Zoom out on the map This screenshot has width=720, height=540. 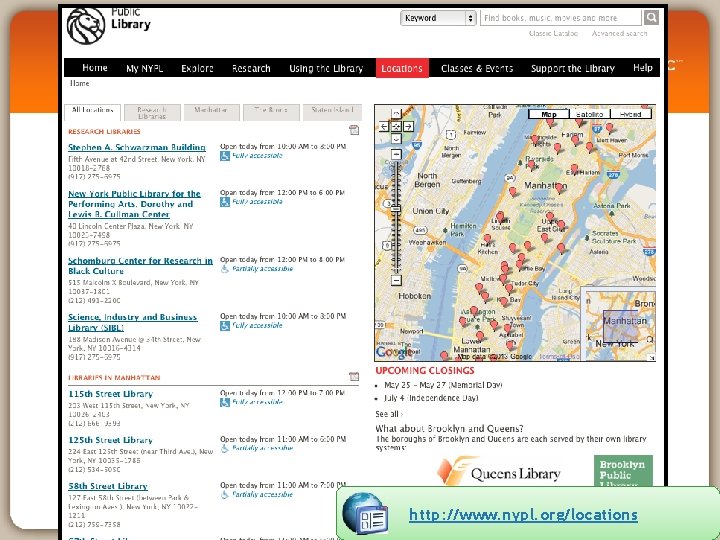(396, 280)
